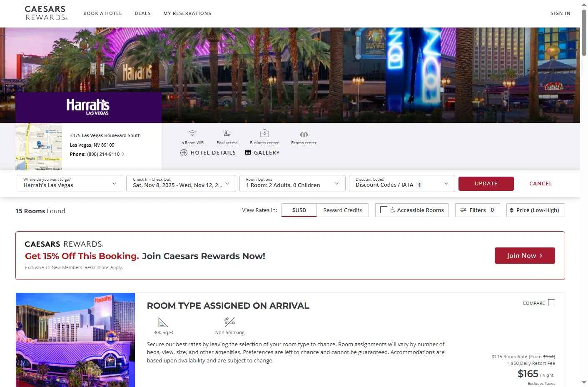The height and width of the screenshot is (387, 588).
Task: Click the Update button
Action: click(486, 184)
